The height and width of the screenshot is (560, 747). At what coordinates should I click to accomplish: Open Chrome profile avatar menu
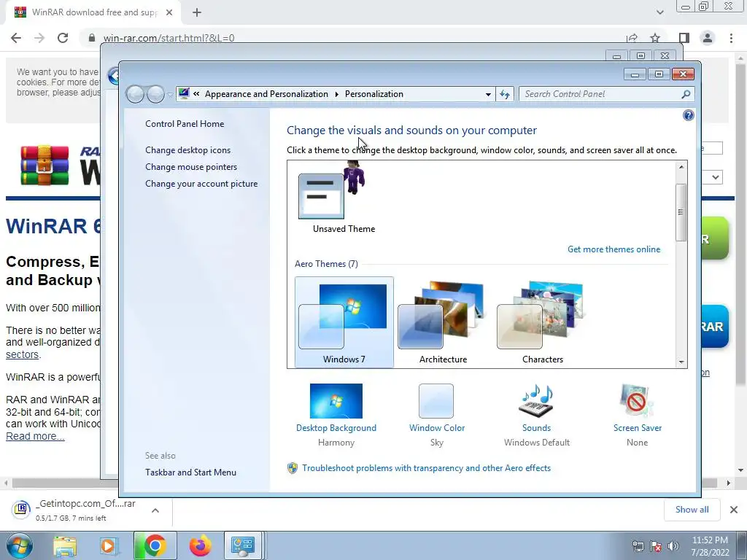(x=708, y=38)
